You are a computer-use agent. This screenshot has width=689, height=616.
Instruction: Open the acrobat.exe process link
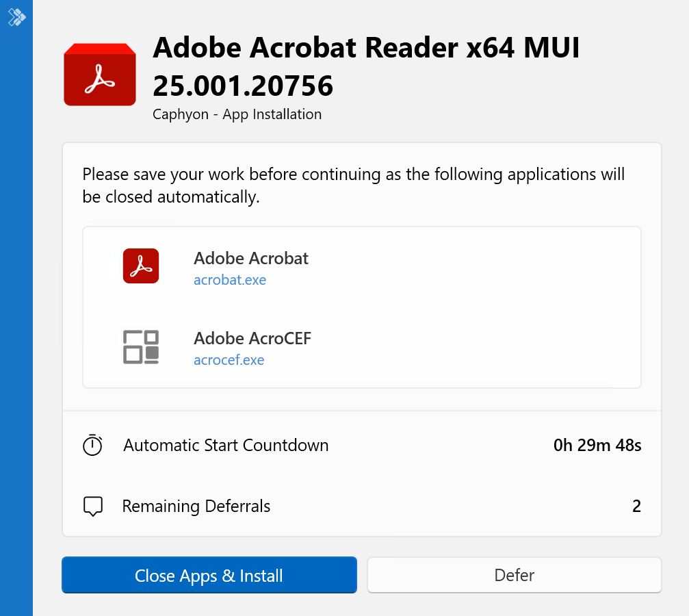pyautogui.click(x=230, y=279)
